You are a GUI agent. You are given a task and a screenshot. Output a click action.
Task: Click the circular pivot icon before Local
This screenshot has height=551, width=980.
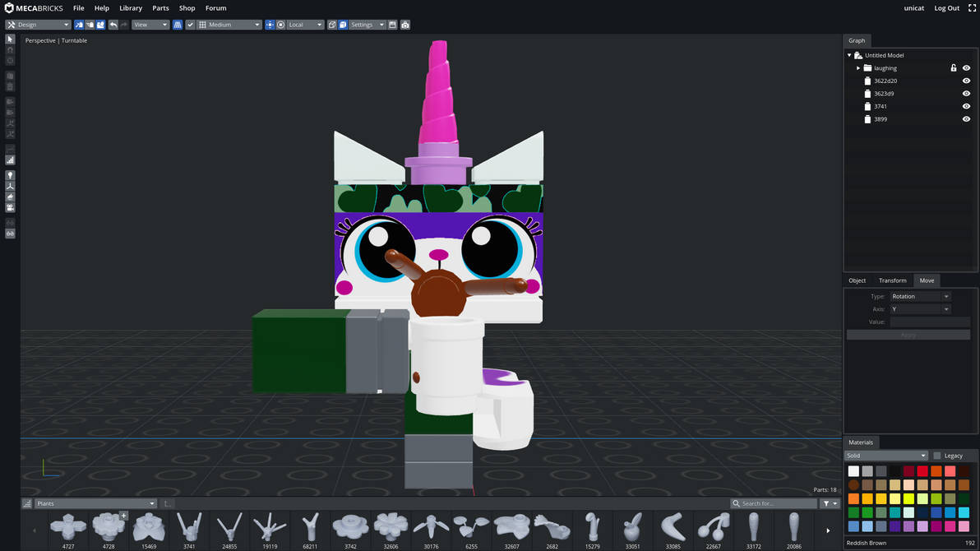[x=280, y=25]
